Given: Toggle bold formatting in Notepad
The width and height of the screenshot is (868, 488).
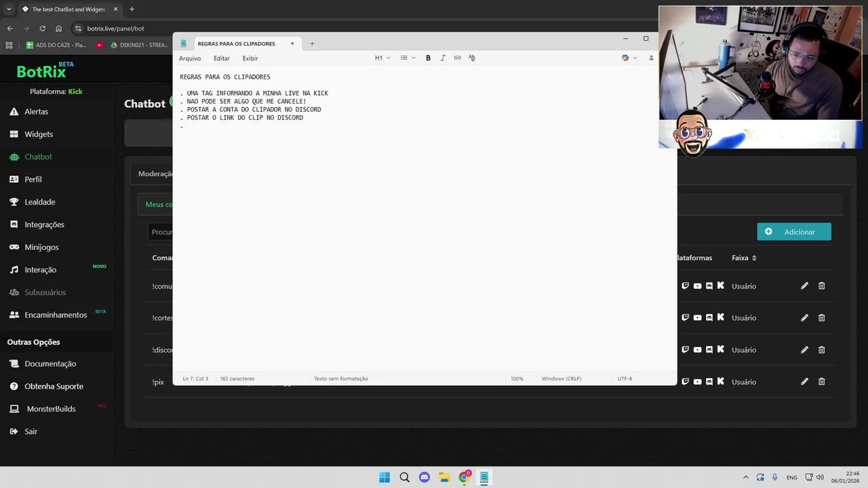Looking at the screenshot, I should 428,58.
